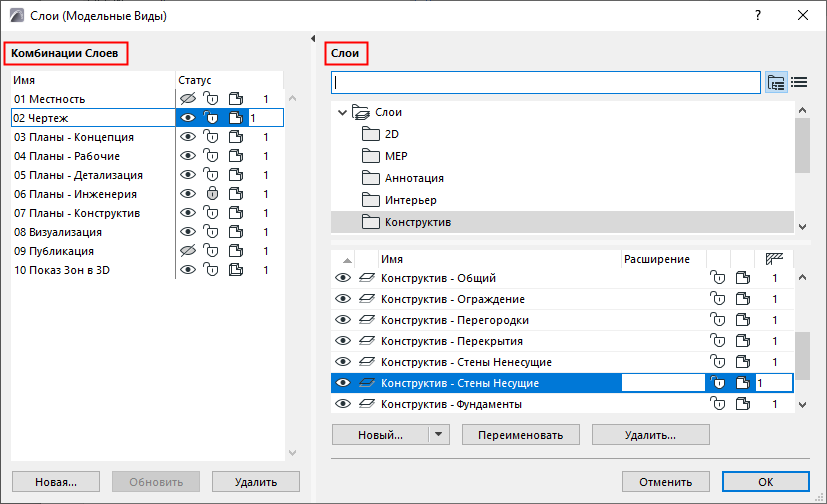Open the dropdown arrow beside Новый button
827x504 pixels.
[x=439, y=435]
